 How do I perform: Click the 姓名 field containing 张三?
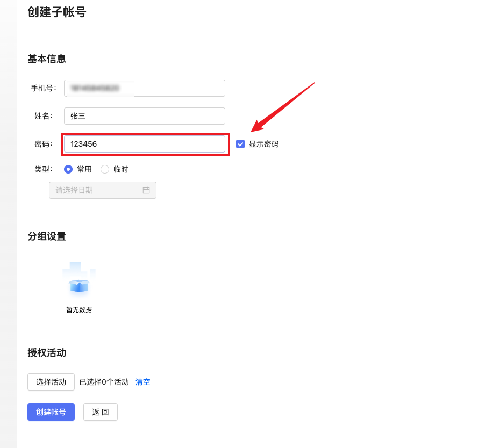coord(144,116)
